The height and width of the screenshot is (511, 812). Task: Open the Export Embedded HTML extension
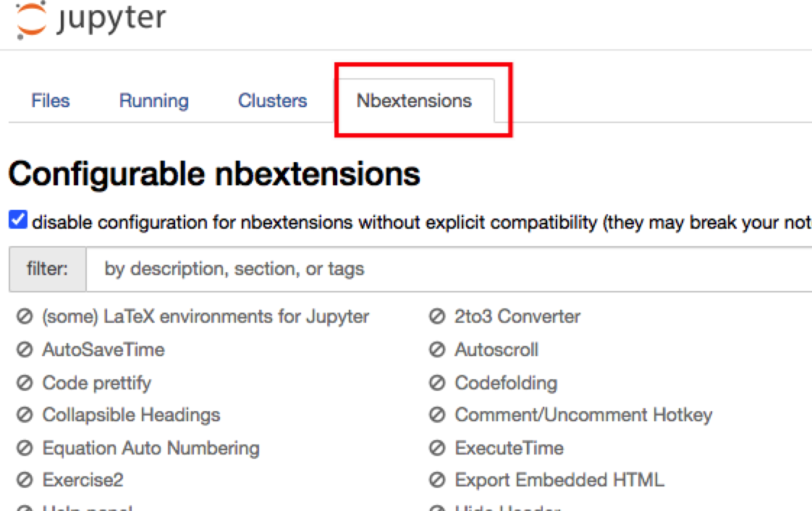(559, 481)
